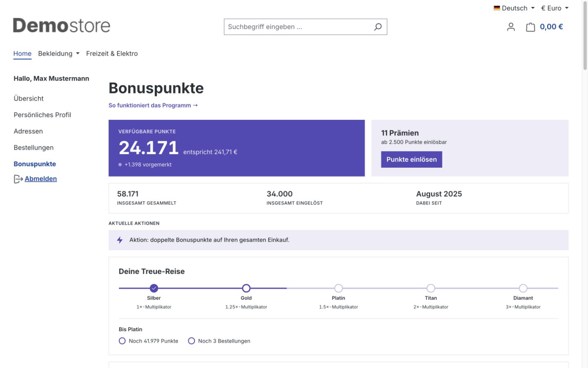Open 'So funktioniert das Programm' link
588x368 pixels.
pos(153,105)
